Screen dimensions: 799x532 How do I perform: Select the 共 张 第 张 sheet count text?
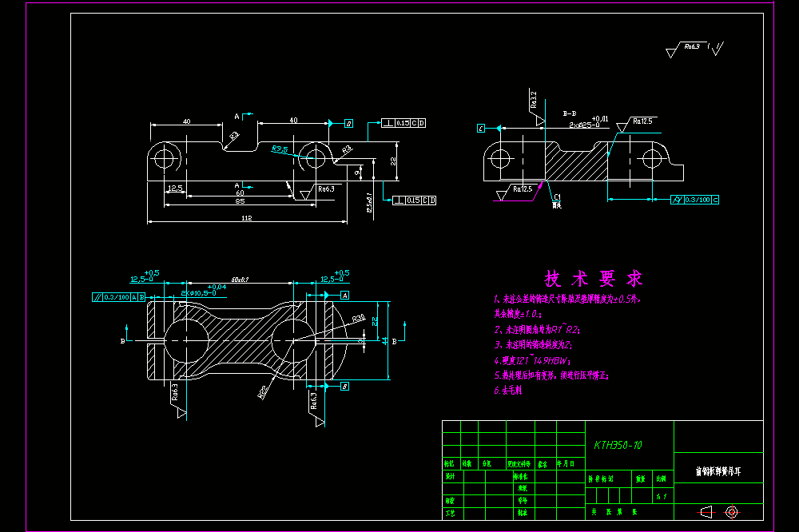[614, 512]
